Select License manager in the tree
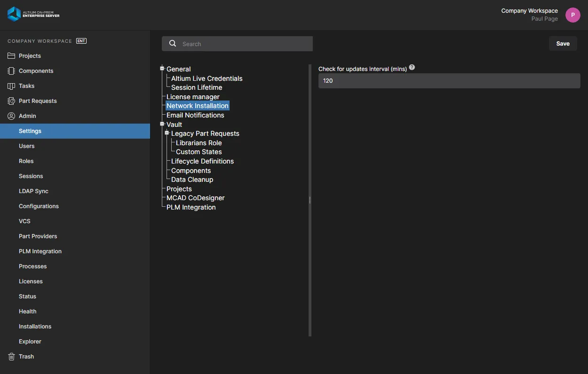 pos(193,97)
